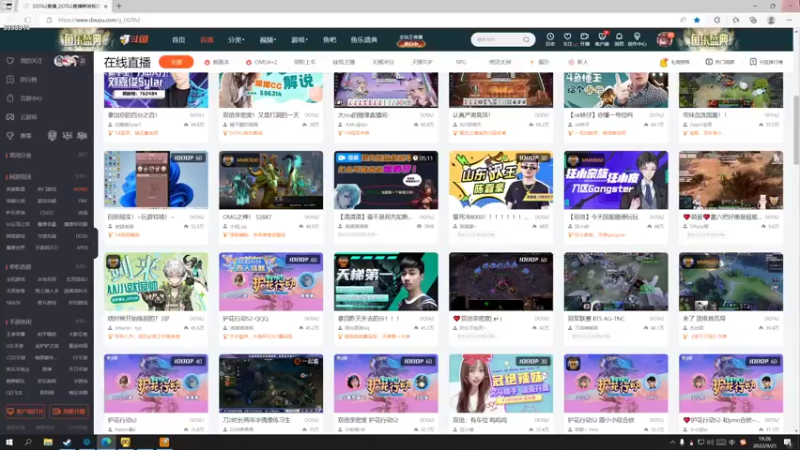Viewport: 800px width, 450px height.
Task: Select the 全部 category tab
Action: 176,62
